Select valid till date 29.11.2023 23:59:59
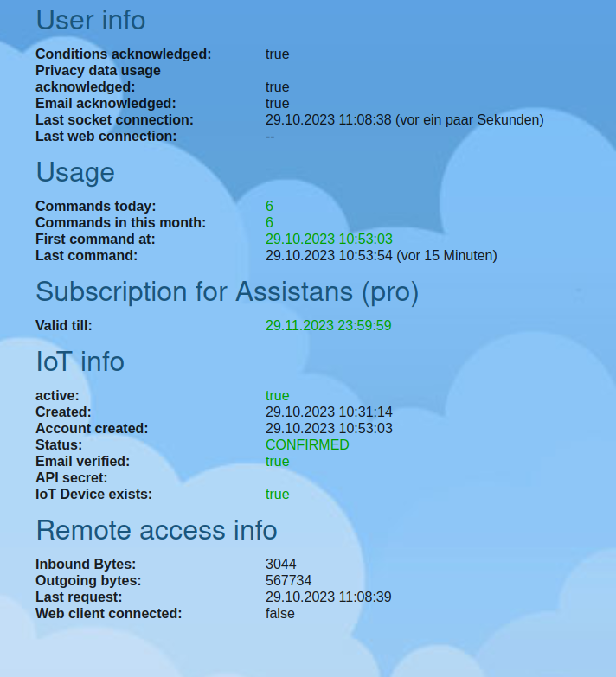This screenshot has width=616, height=677. coord(329,326)
